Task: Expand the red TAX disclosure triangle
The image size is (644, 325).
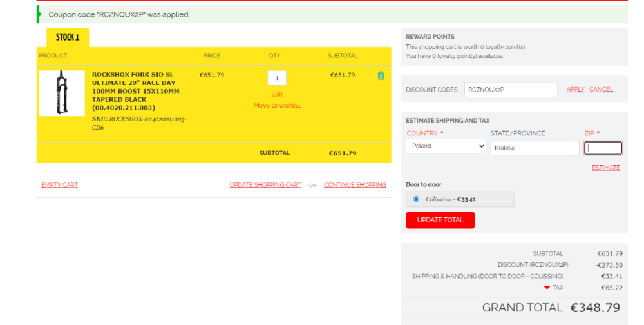Action: (547, 288)
